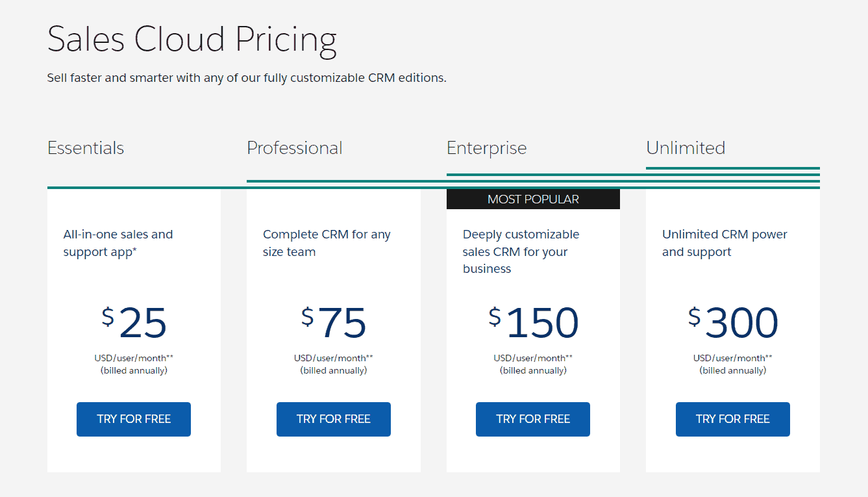Click Try For Free under Essentials plan
Screen dimensions: 868x497
(x=134, y=419)
